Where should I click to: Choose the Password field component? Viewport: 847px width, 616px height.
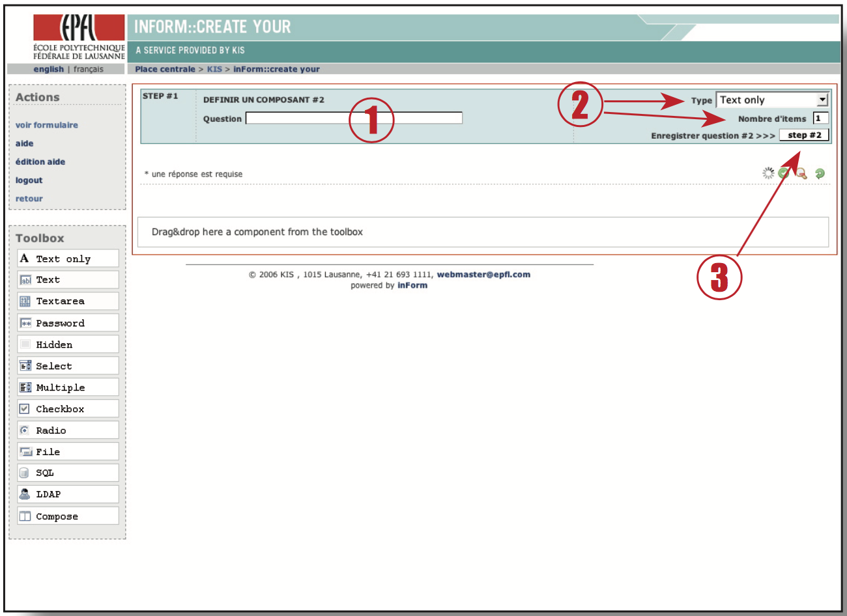(68, 323)
